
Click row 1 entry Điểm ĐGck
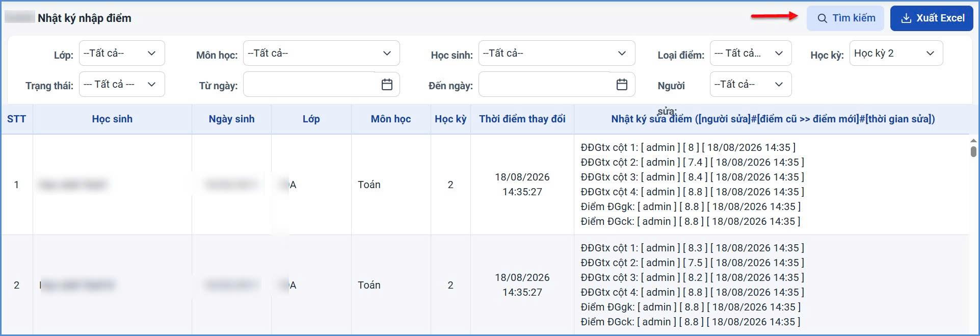[691, 222]
